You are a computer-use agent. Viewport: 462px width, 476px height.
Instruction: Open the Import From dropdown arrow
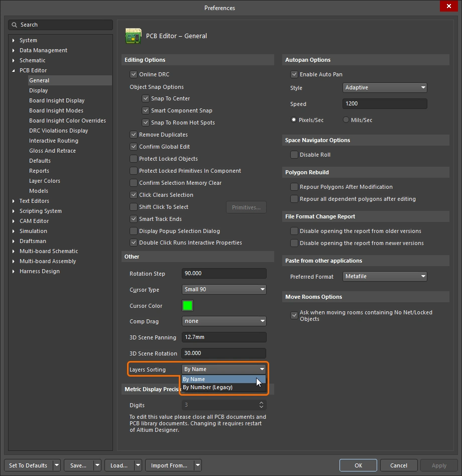[198, 465]
